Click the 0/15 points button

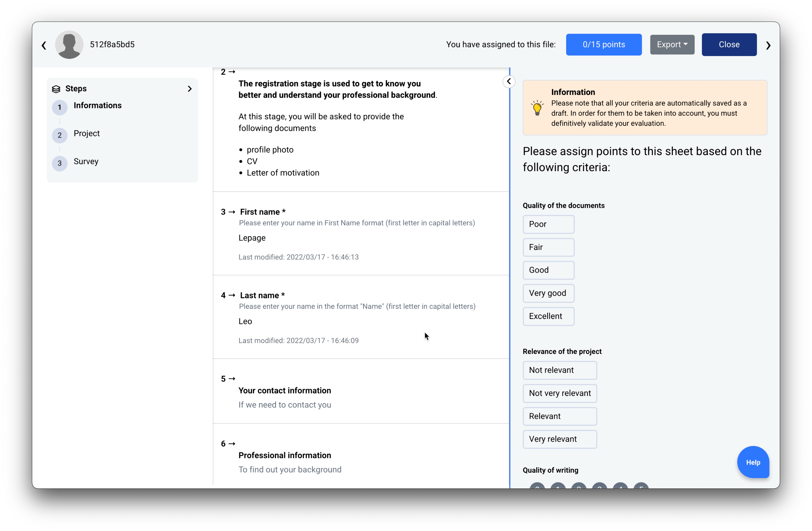(x=604, y=45)
